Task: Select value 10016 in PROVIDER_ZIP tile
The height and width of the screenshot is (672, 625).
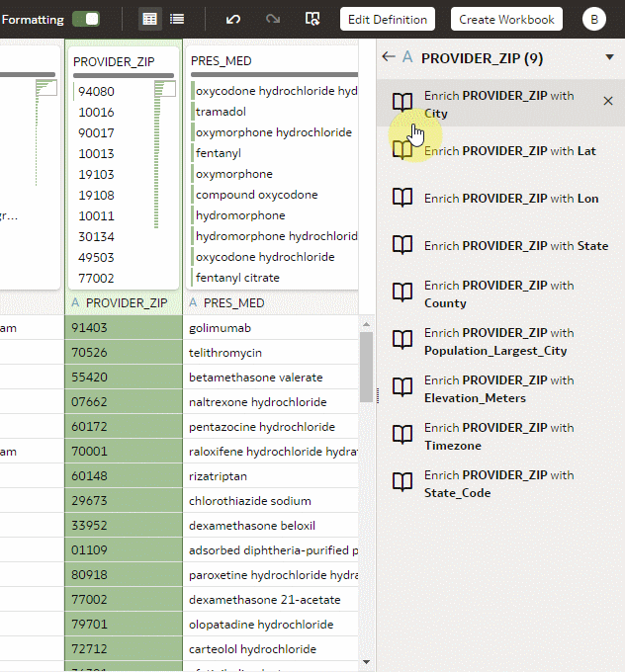Action: click(x=96, y=113)
